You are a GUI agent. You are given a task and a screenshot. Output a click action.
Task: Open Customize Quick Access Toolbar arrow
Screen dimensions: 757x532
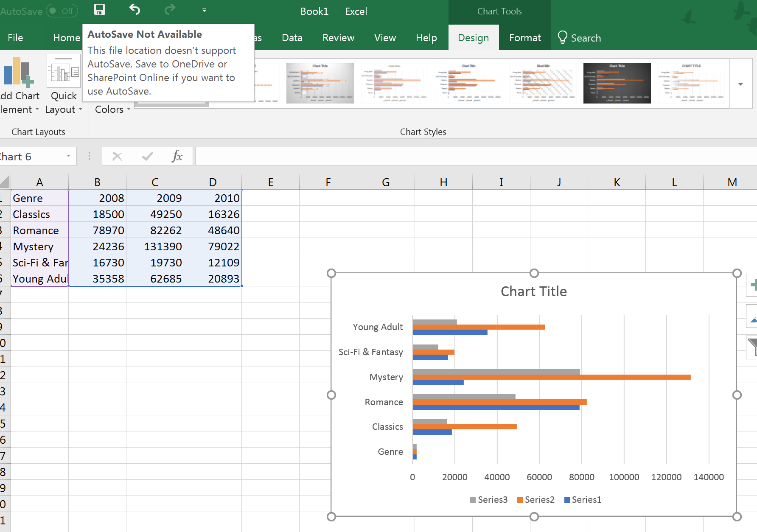(x=204, y=10)
